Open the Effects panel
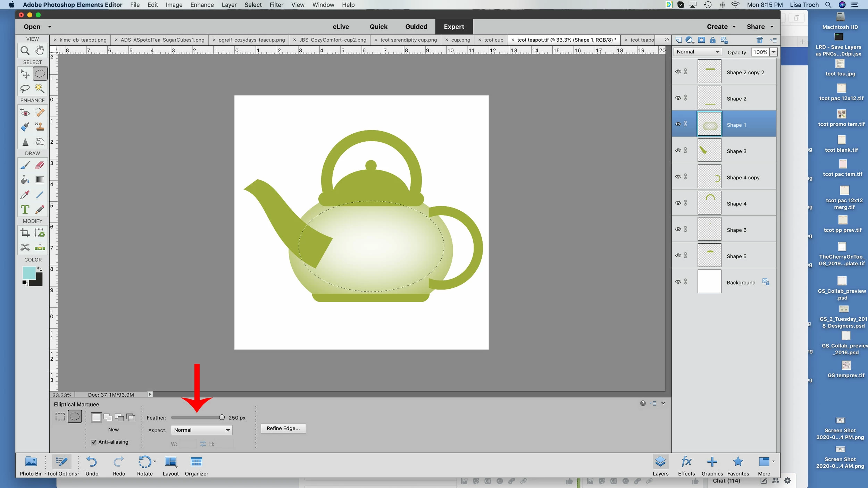The width and height of the screenshot is (868, 488). click(686, 465)
